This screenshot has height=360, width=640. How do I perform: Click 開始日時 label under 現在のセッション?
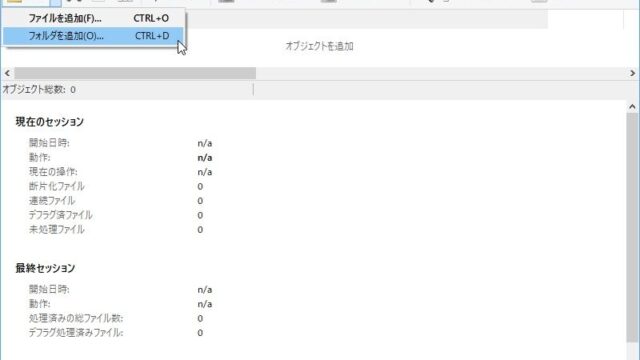pyautogui.click(x=49, y=143)
